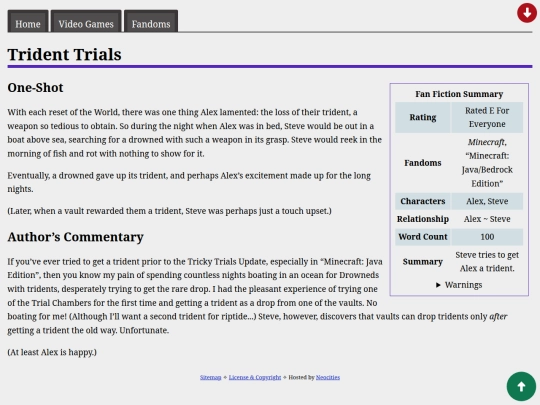
Task: Click the italic word 'after' in commentary
Action: coord(498,316)
